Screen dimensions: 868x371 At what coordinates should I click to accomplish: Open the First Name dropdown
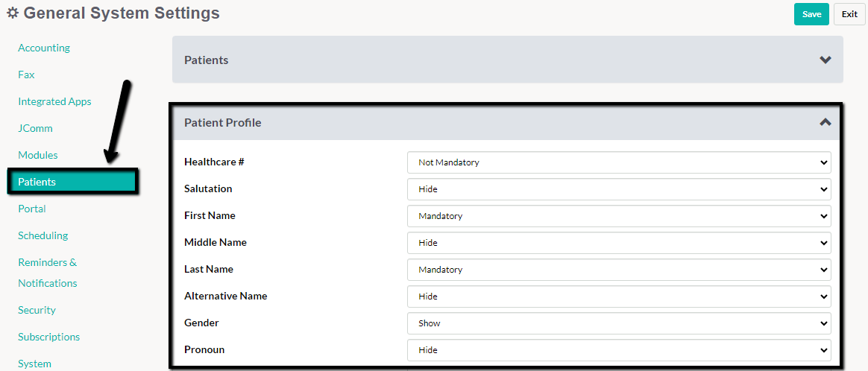(x=619, y=216)
